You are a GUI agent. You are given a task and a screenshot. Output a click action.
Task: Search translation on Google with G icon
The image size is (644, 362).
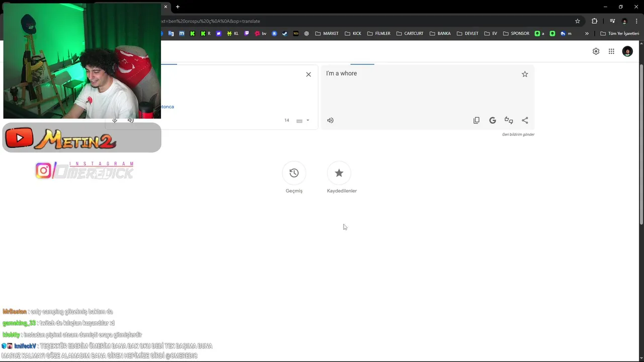[493, 120]
